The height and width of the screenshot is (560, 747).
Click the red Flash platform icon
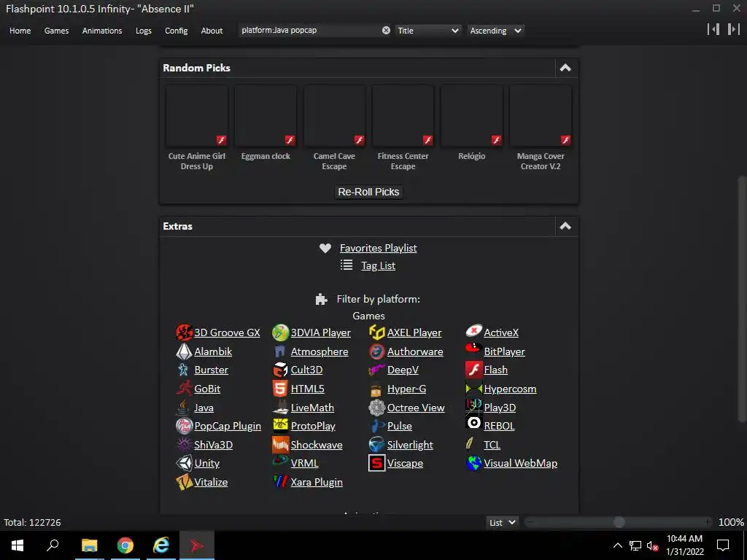(x=473, y=370)
